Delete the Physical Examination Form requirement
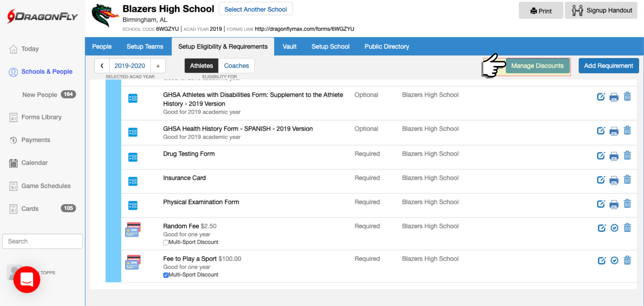Image resolution: width=644 pixels, height=306 pixels. [627, 204]
